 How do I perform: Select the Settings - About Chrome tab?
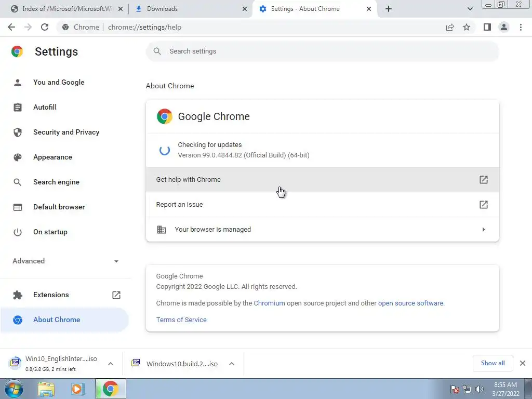[x=314, y=9]
